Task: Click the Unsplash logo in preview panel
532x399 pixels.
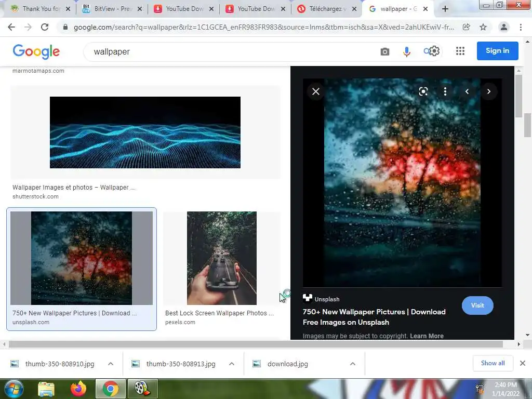Action: (308, 298)
